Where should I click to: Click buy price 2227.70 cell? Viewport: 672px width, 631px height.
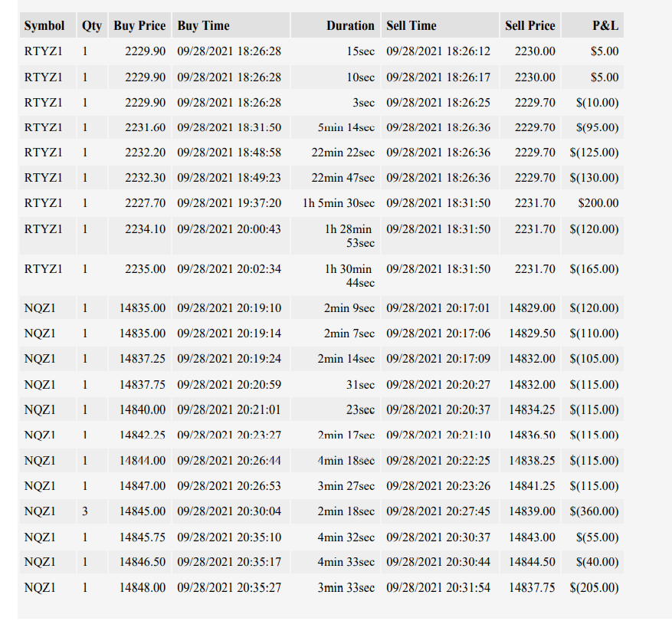tap(139, 203)
